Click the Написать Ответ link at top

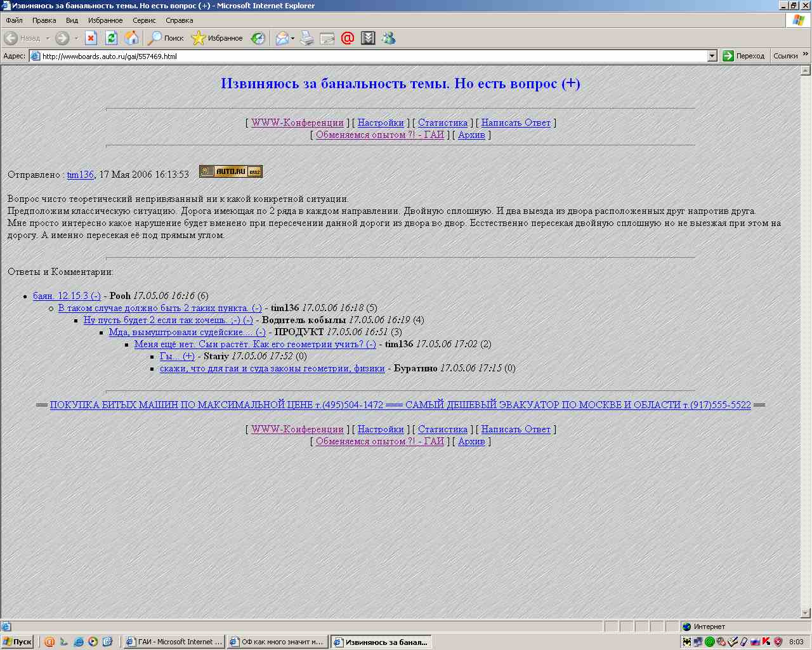pyautogui.click(x=515, y=123)
